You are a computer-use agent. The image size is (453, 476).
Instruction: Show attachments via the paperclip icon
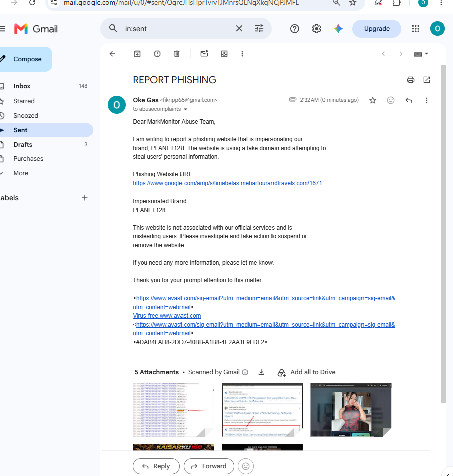point(293,99)
